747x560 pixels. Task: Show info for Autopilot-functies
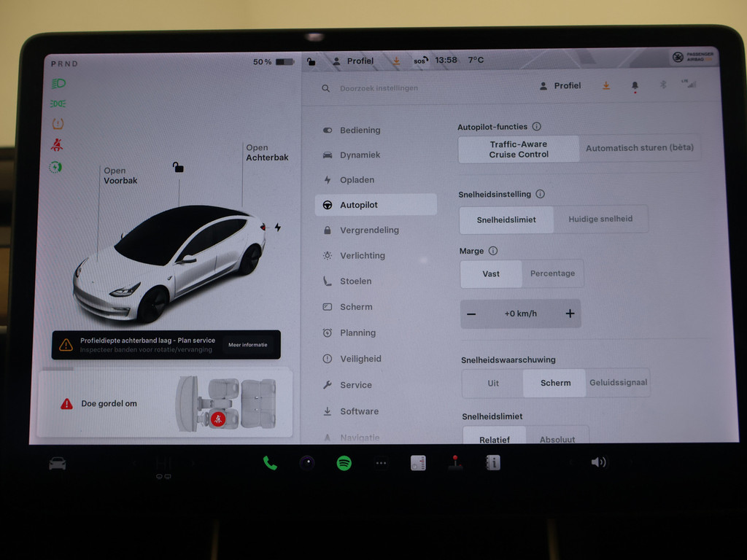(x=536, y=127)
